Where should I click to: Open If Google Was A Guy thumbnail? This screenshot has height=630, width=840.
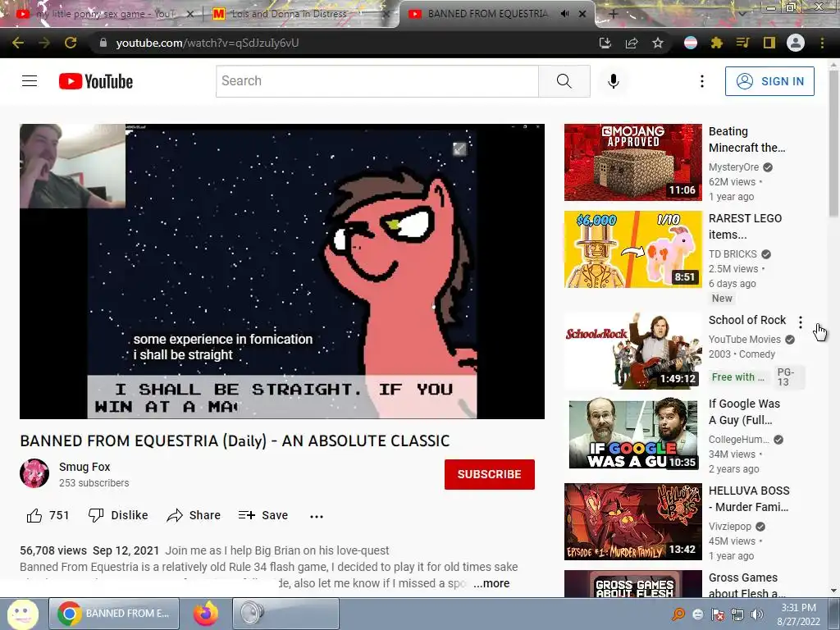(632, 435)
